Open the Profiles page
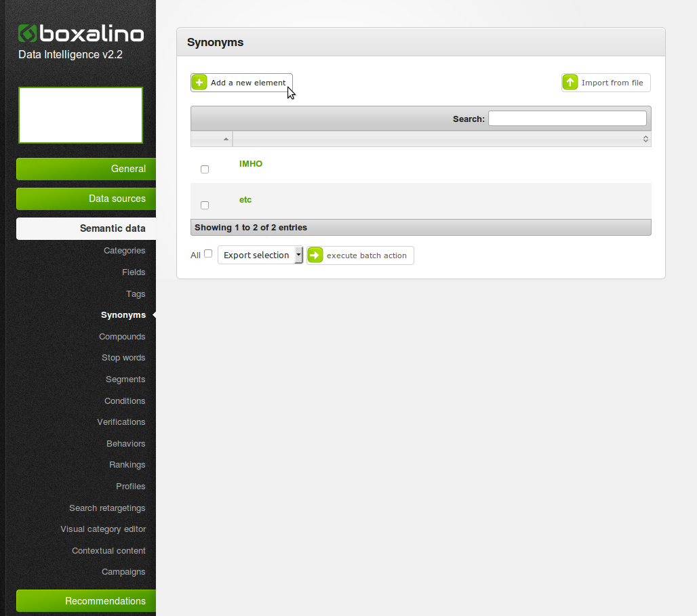Image resolution: width=697 pixels, height=616 pixels. [131, 486]
